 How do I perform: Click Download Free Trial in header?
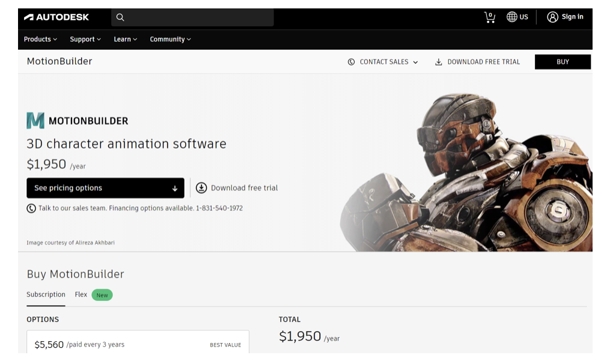(478, 62)
